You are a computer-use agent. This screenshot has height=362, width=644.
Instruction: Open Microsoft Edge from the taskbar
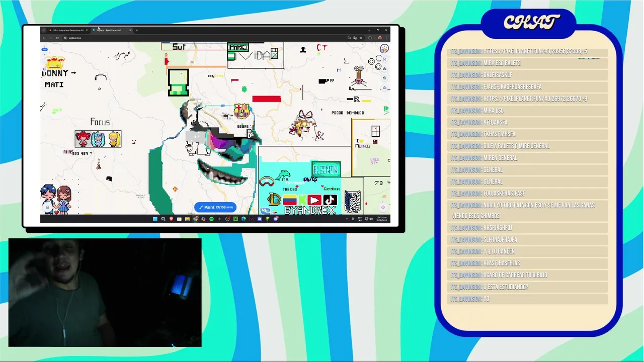(x=244, y=219)
